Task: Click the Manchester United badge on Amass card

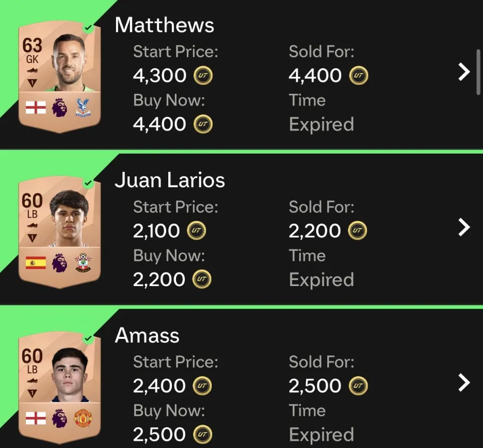Action: (x=83, y=417)
